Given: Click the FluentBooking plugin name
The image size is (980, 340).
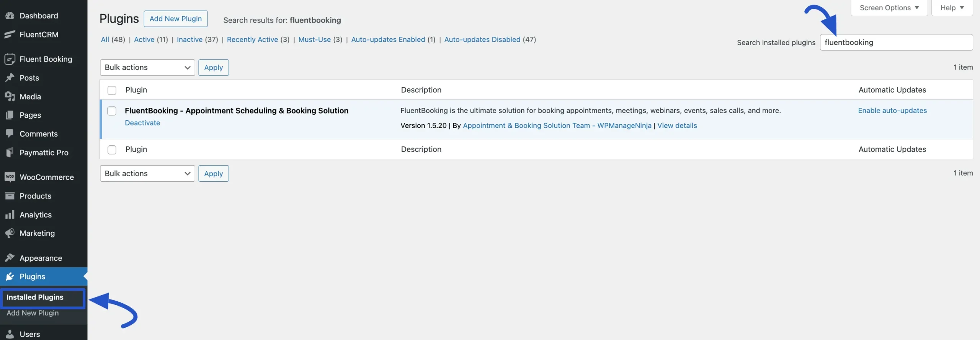Looking at the screenshot, I should tap(237, 111).
